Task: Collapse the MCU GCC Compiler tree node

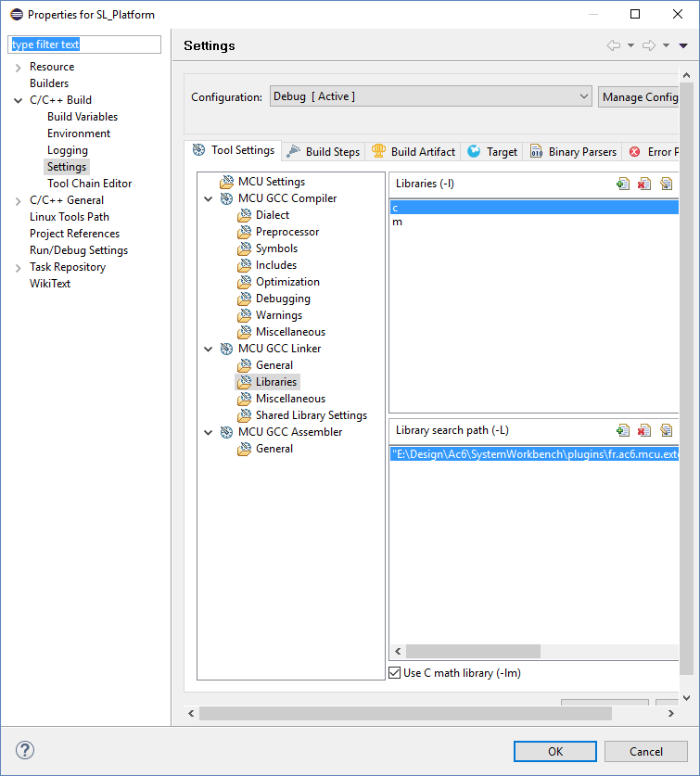Action: tap(208, 198)
